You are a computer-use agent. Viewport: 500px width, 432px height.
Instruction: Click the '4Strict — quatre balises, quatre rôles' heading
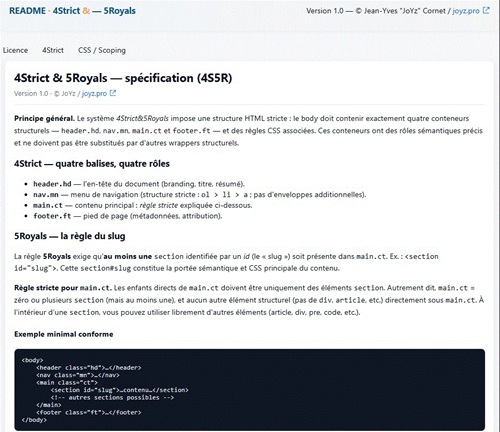coord(92,164)
